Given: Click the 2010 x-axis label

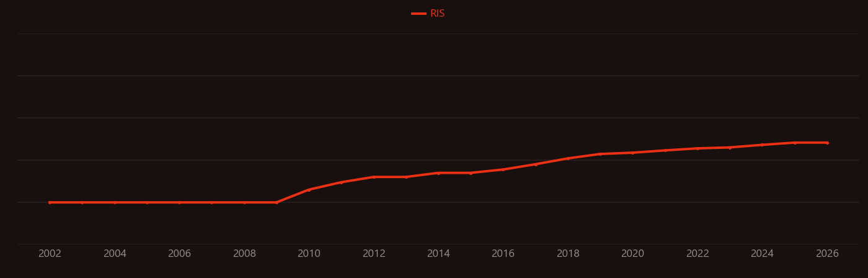Looking at the screenshot, I should pos(309,254).
